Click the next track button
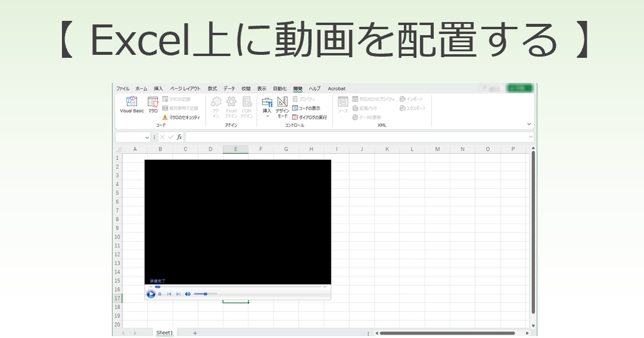The image size is (644, 338). click(178, 294)
